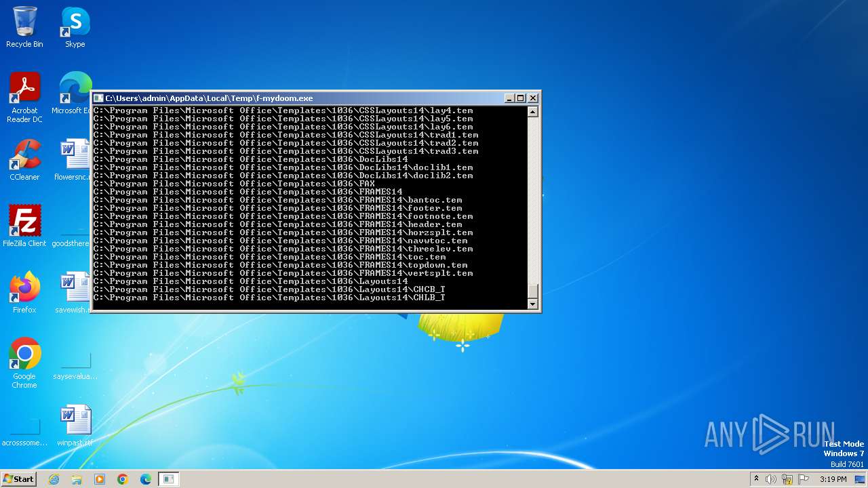
Task: Click the console scrollbar down arrow
Action: point(532,304)
